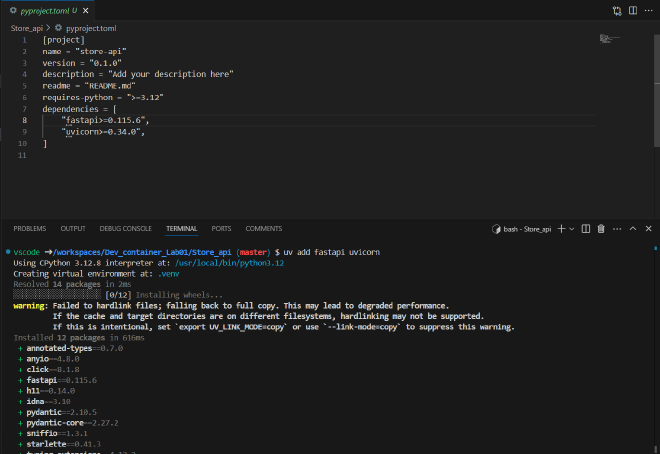
Task: Select the Terminal panel tab
Action: 181,228
